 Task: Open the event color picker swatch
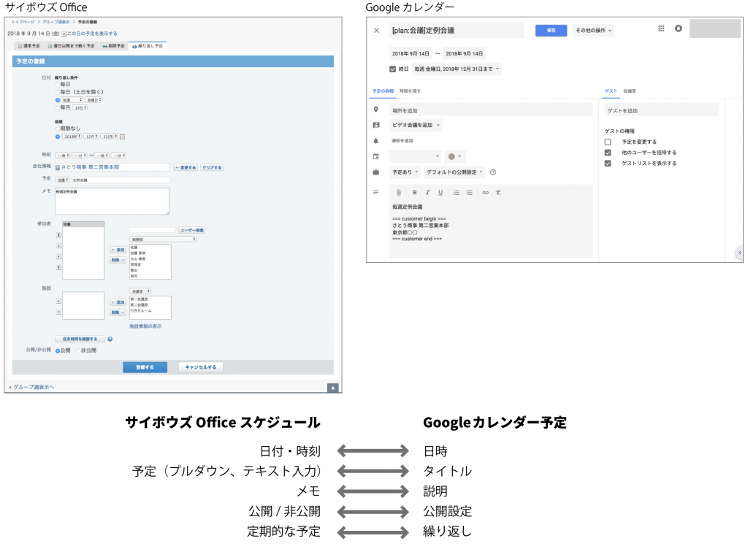pos(454,156)
